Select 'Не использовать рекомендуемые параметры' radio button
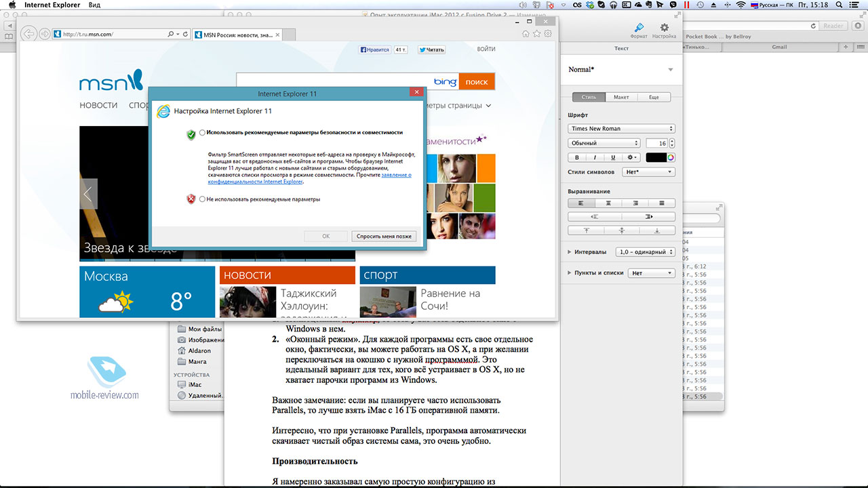This screenshot has height=488, width=868. tap(202, 199)
